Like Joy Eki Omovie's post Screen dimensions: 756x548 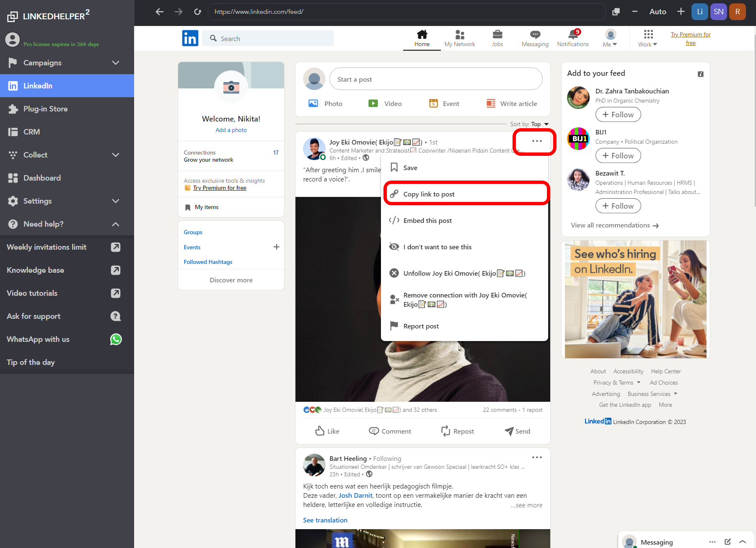coord(327,431)
